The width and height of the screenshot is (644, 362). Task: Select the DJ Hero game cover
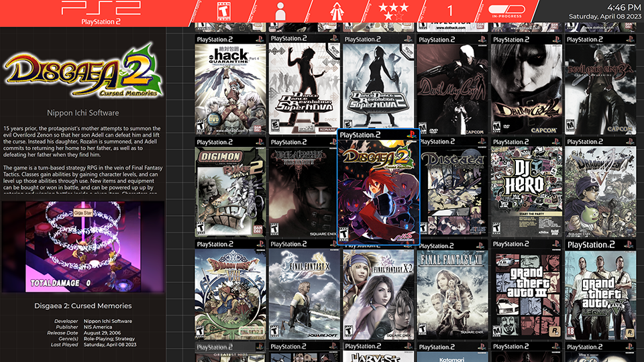527,187
